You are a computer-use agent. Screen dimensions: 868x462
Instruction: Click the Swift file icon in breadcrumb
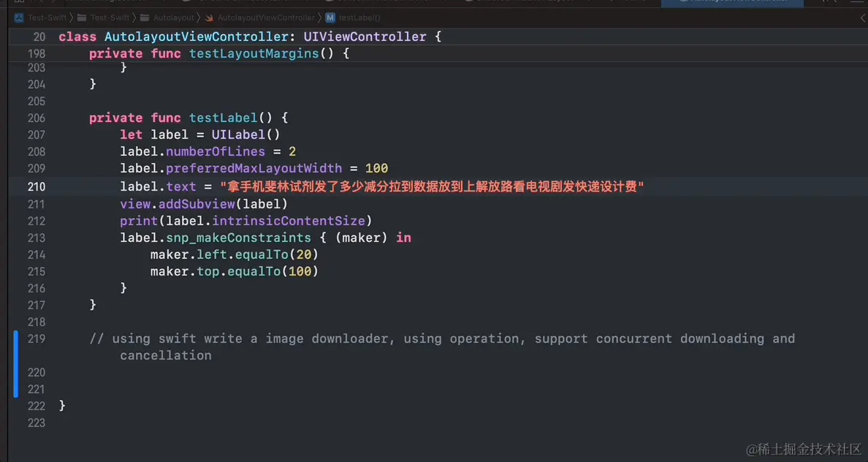tap(210, 18)
